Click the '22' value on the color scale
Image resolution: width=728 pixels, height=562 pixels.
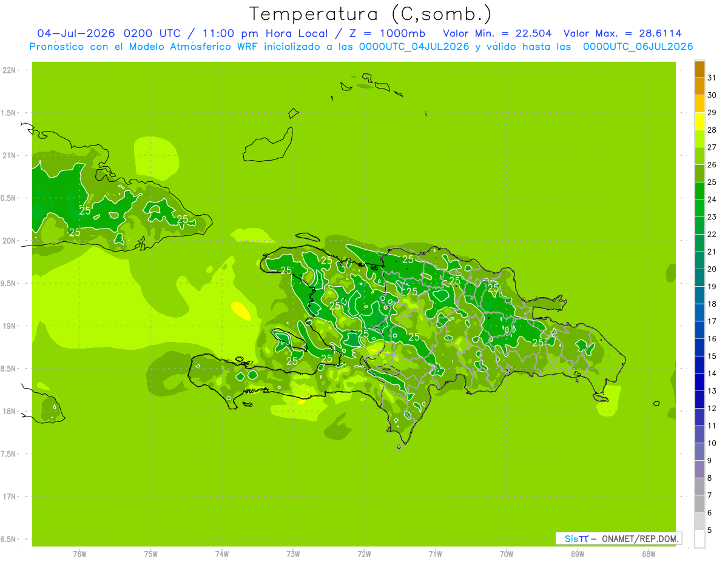click(x=712, y=235)
